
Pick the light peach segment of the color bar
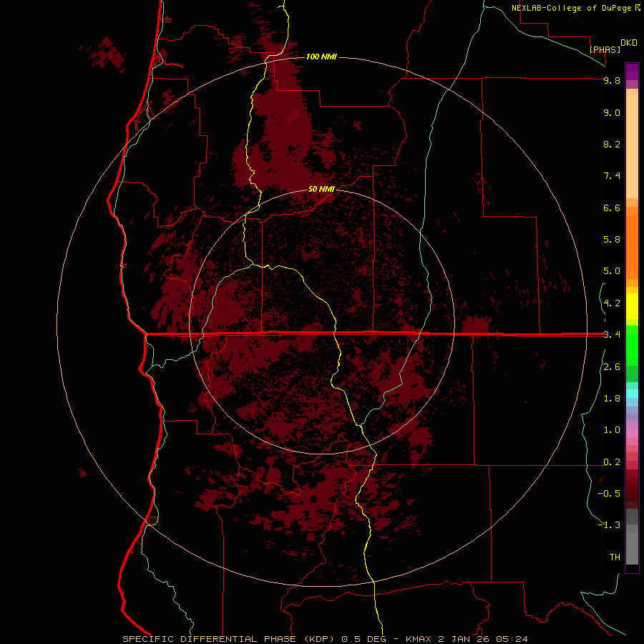(632, 147)
